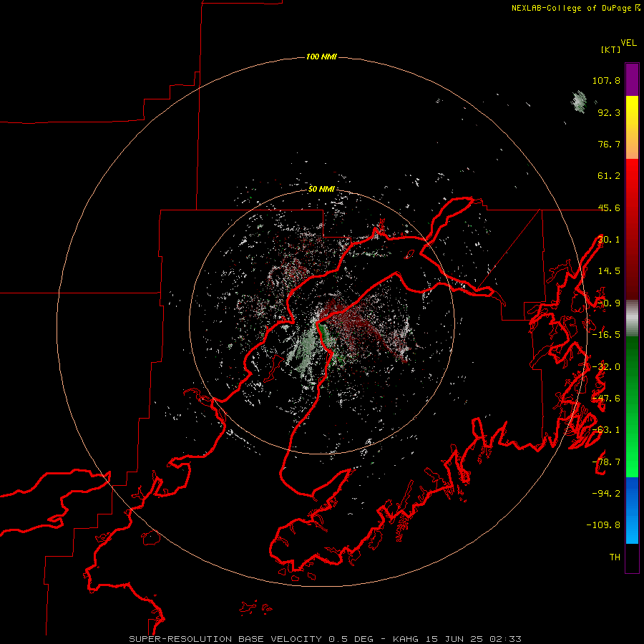This screenshot has height=644, width=644.
Task: Click the -78.7 velocity scale value
Action: [x=606, y=462]
